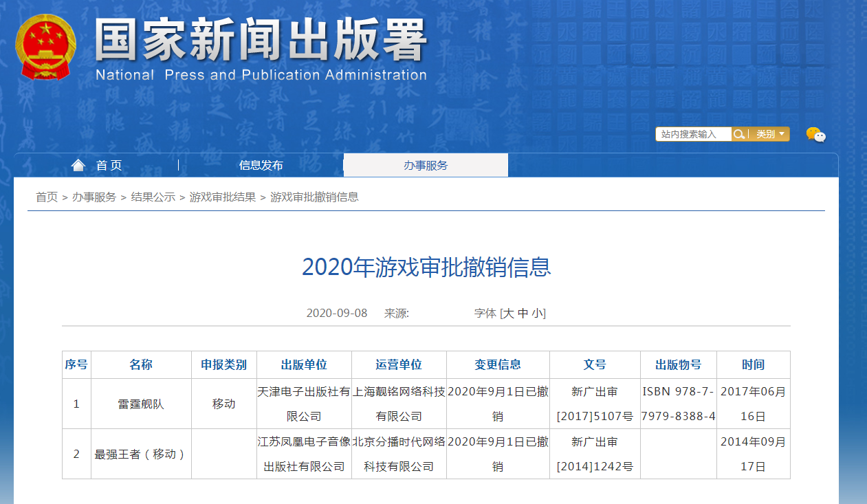Go to 首页 in the navigation bar
867x504 pixels.
click(109, 165)
